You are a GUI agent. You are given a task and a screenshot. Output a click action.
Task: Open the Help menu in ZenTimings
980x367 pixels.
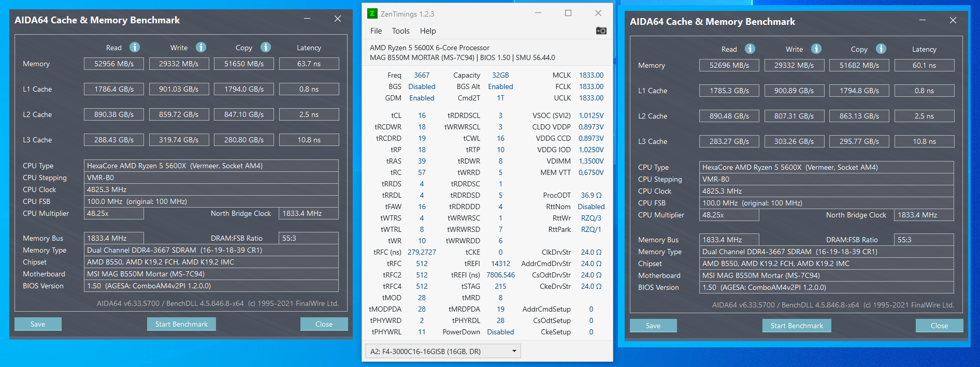(428, 31)
